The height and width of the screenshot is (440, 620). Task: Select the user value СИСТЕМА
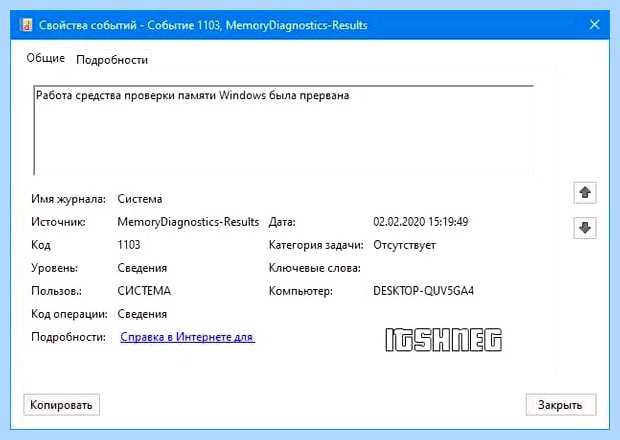[x=144, y=291]
